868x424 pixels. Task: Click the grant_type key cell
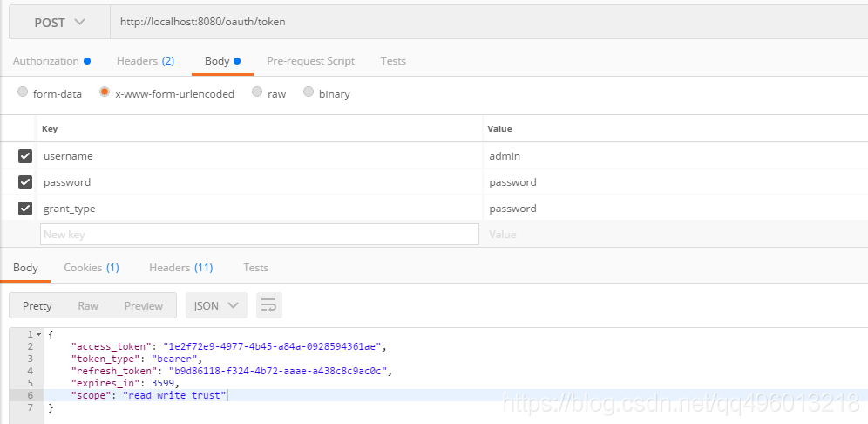(x=260, y=208)
